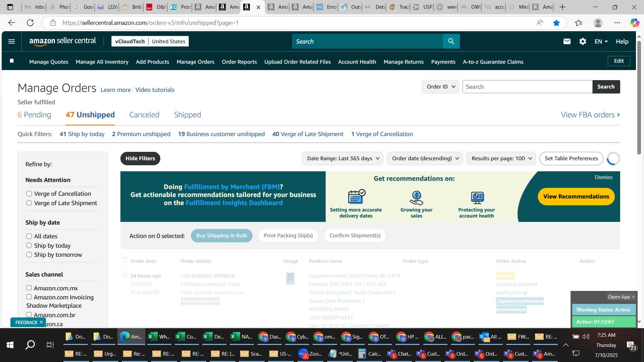Click Set Table Preferences button
The height and width of the screenshot is (362, 644).
[x=571, y=159]
